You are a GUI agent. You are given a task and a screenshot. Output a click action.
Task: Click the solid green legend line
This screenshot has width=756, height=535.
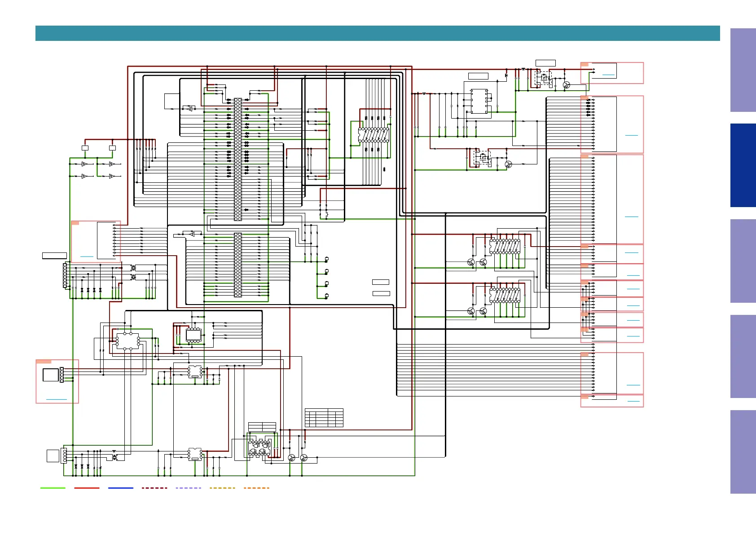point(53,488)
